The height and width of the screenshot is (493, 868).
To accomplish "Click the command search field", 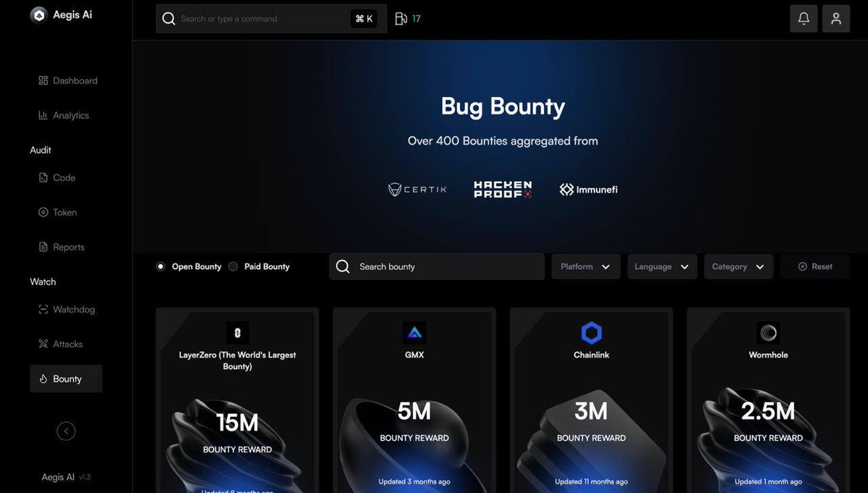I will click(x=271, y=19).
